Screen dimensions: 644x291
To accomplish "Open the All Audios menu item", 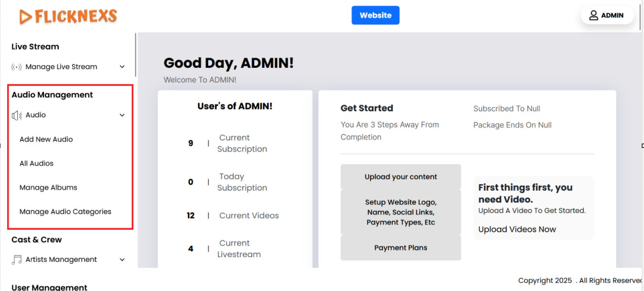I will (36, 163).
